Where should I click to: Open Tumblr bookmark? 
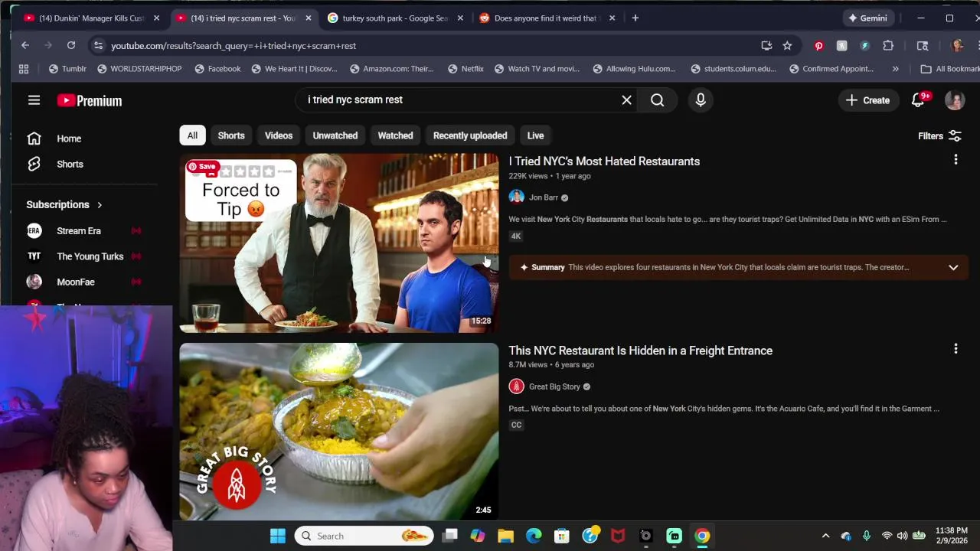pos(67,69)
